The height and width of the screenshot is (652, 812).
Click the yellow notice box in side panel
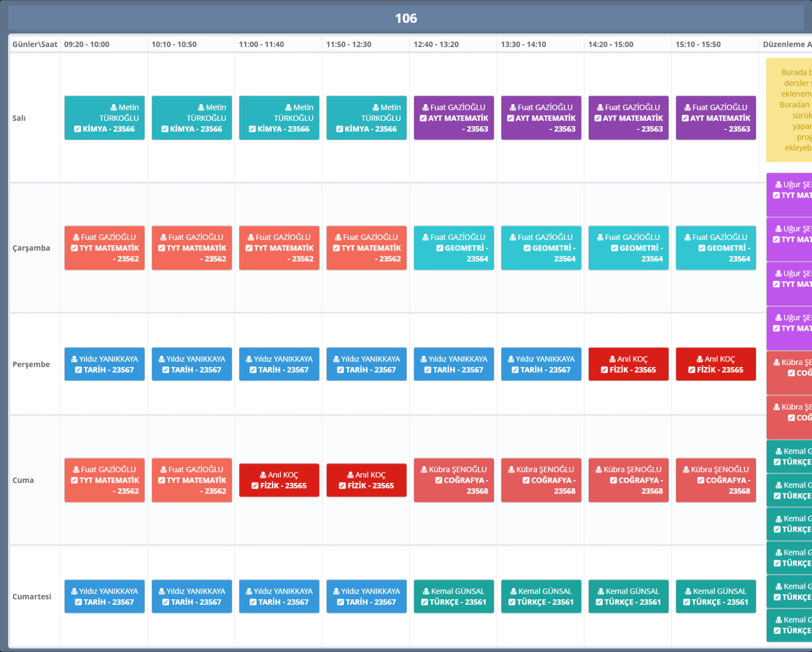tap(789, 110)
